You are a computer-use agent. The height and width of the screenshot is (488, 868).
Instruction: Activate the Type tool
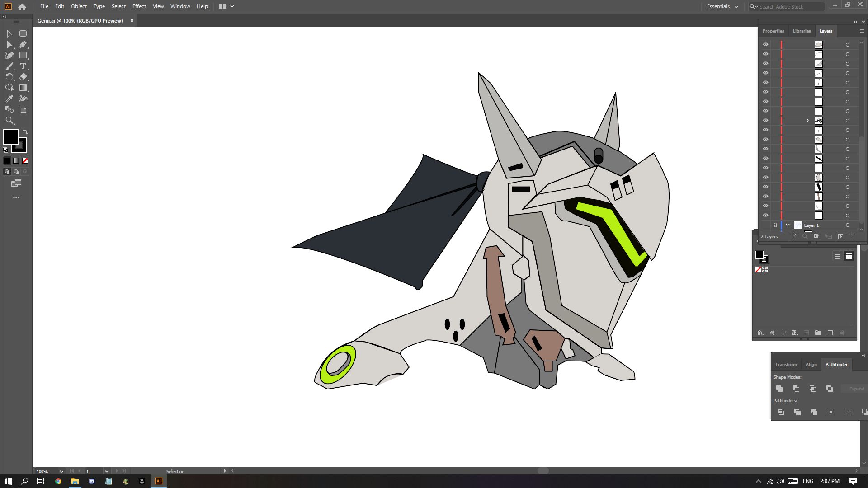coord(23,66)
